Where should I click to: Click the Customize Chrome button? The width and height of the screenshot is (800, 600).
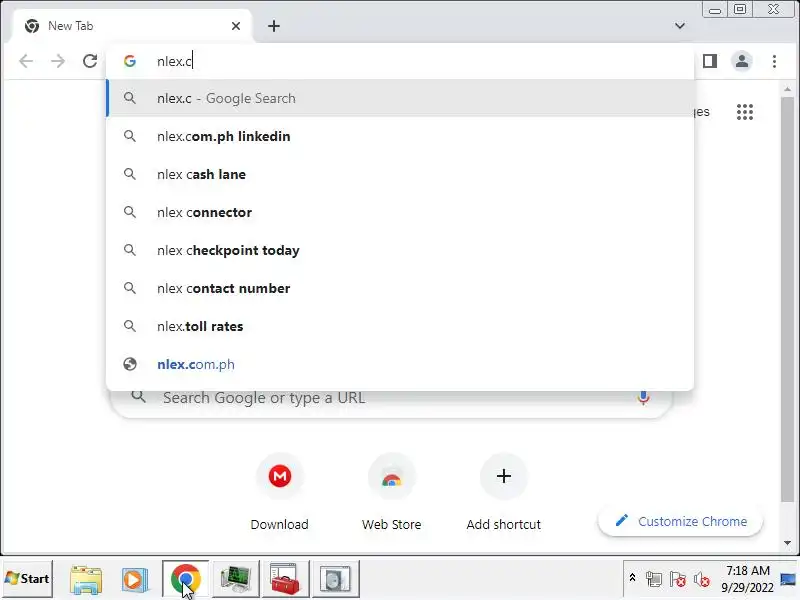[x=681, y=521]
